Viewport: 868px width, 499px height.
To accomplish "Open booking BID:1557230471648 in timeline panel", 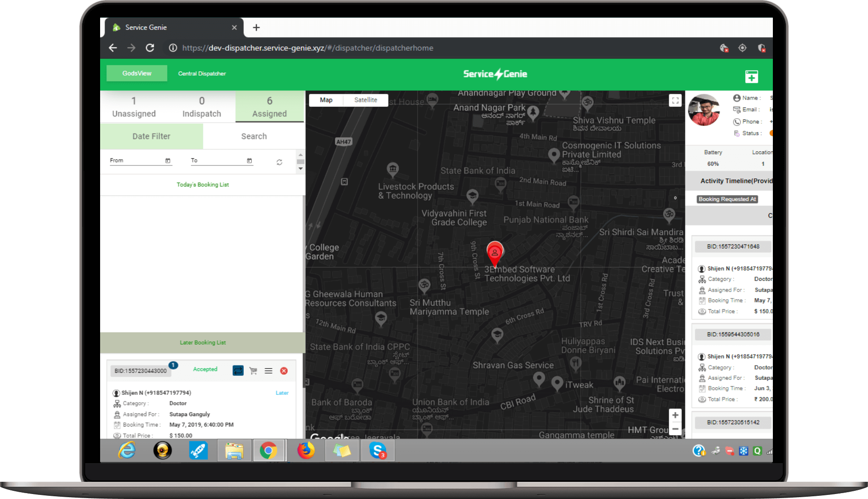I will click(x=733, y=247).
